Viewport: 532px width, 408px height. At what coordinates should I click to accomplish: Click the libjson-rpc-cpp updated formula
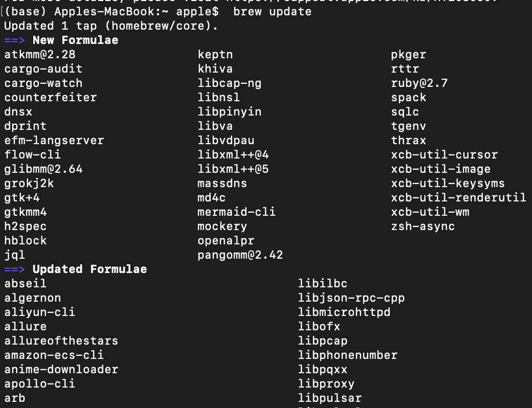coord(351,298)
